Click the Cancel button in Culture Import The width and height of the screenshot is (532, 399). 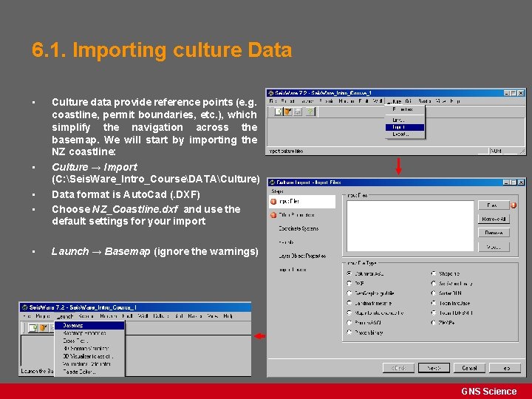(x=469, y=368)
